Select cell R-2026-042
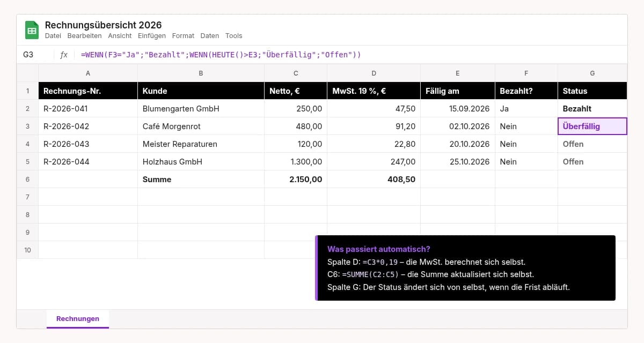This screenshot has height=343, width=644. point(88,126)
